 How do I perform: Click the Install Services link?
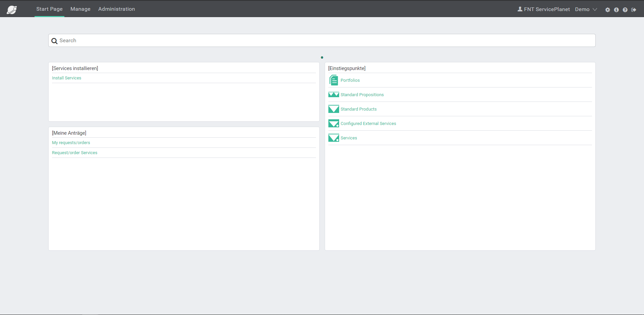[66, 78]
